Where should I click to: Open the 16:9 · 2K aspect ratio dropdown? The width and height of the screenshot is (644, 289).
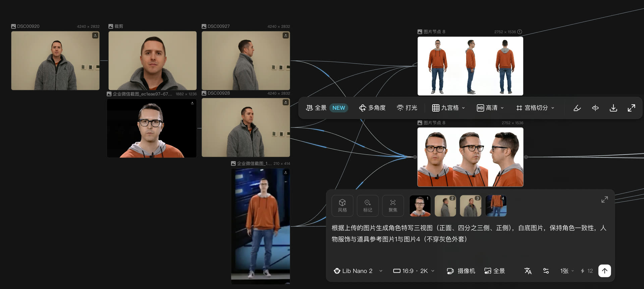(414, 271)
